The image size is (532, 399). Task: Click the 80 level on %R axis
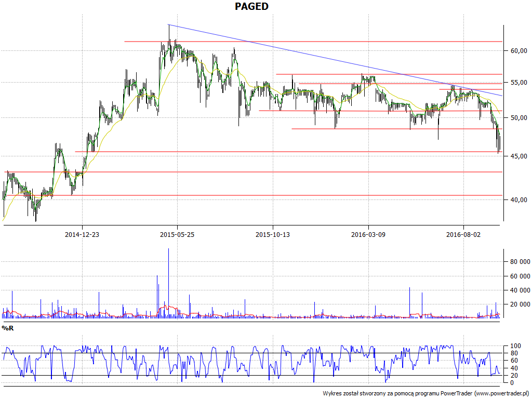pos(514,353)
